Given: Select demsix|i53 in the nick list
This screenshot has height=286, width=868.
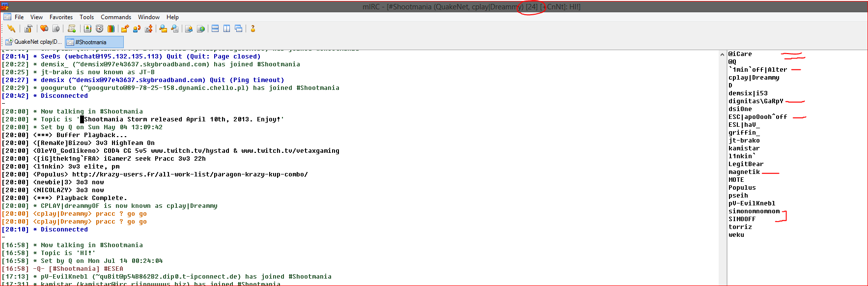Looking at the screenshot, I should coord(748,93).
